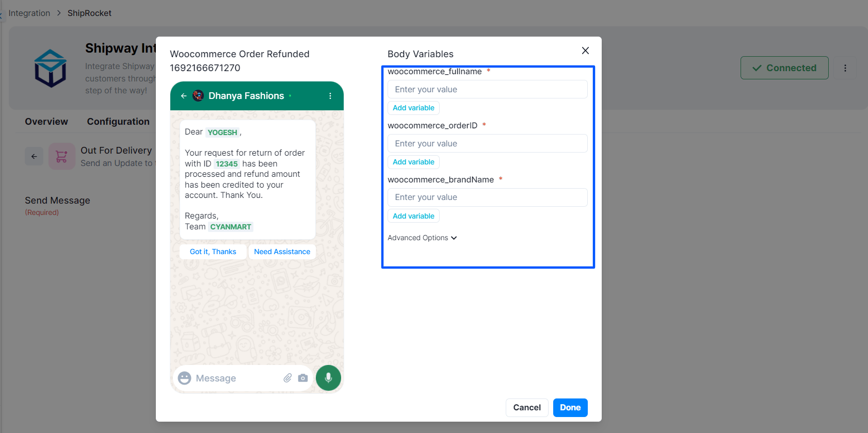
Task: Click the back arrow beside Out For Delivery
Action: click(34, 156)
